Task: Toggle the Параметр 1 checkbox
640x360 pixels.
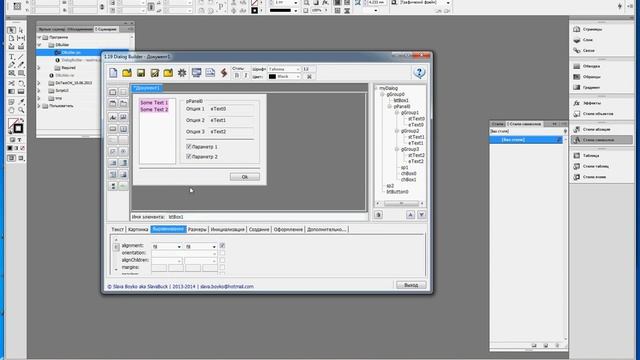Action: click(x=189, y=146)
